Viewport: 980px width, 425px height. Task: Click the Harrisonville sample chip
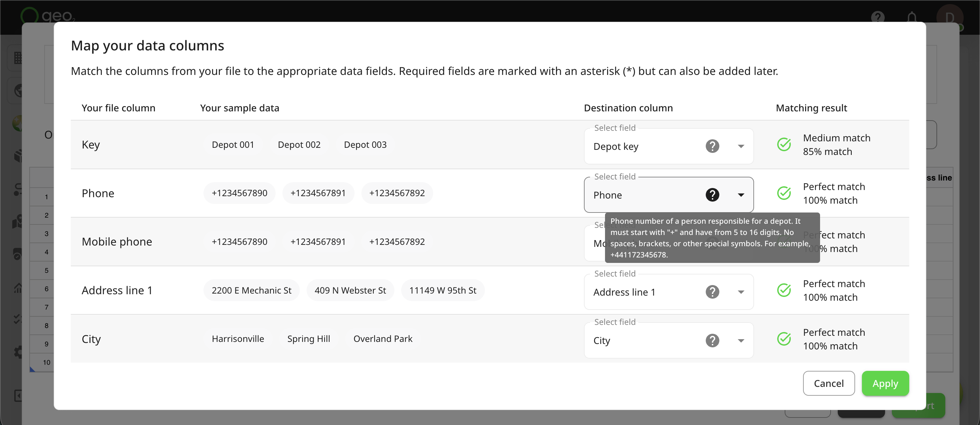(238, 339)
